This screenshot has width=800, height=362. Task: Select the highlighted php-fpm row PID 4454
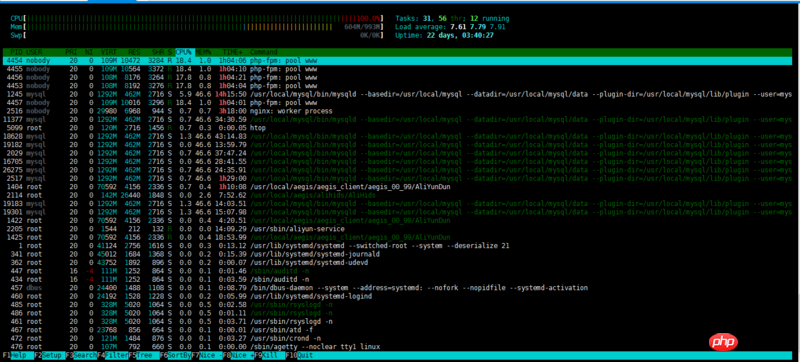398,61
